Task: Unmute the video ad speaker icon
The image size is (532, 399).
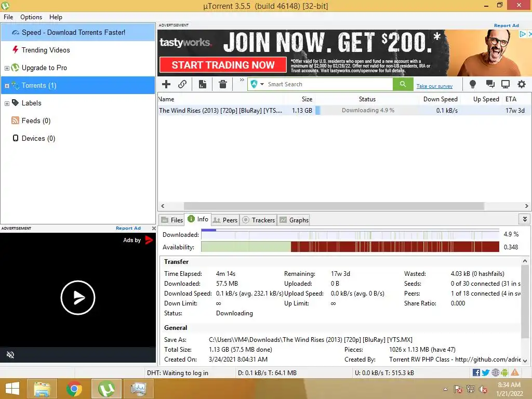Action: click(x=10, y=355)
